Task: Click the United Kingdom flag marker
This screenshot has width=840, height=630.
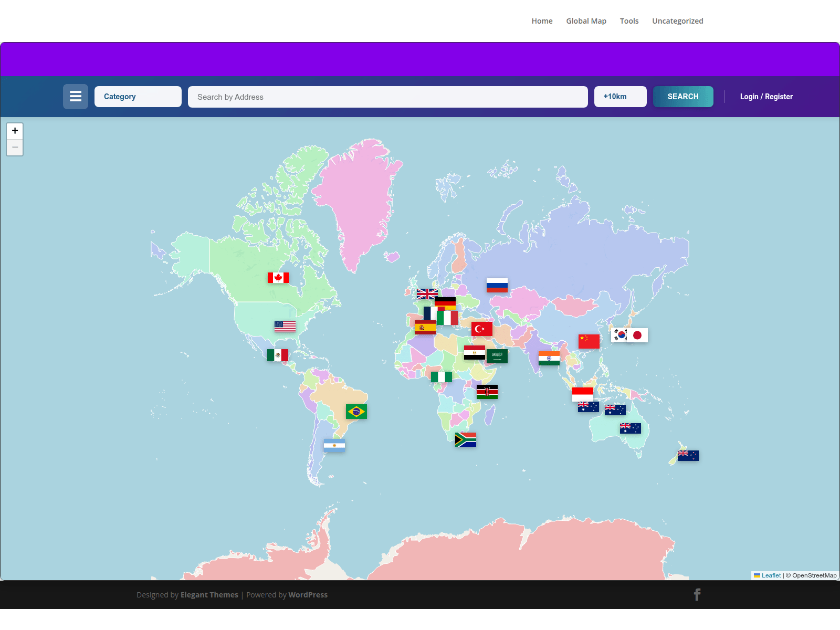Action: (427, 294)
